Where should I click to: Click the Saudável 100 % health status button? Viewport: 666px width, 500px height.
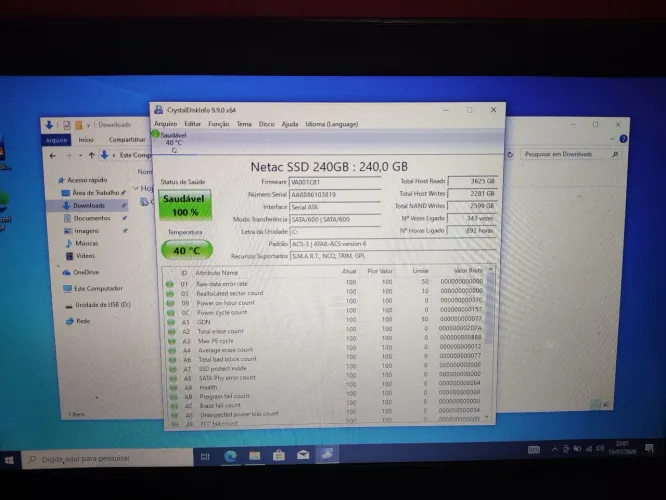coord(185,205)
